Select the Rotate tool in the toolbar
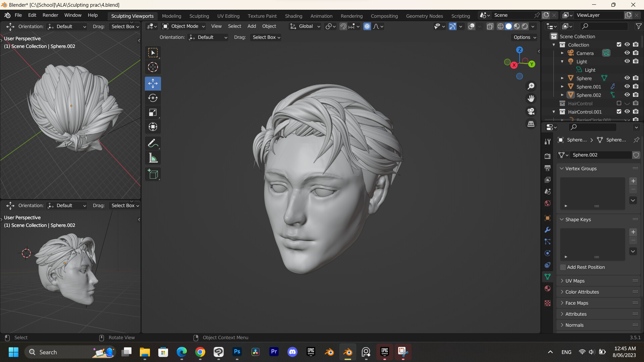The width and height of the screenshot is (644, 362). click(x=153, y=98)
